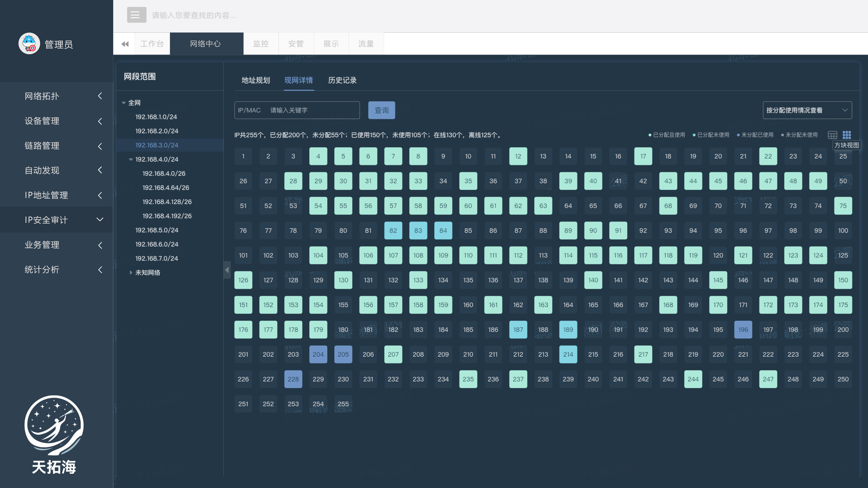The image size is (868, 488).
Task: Expand the 网络拓扑 sidebar chevron
Action: coord(100,96)
